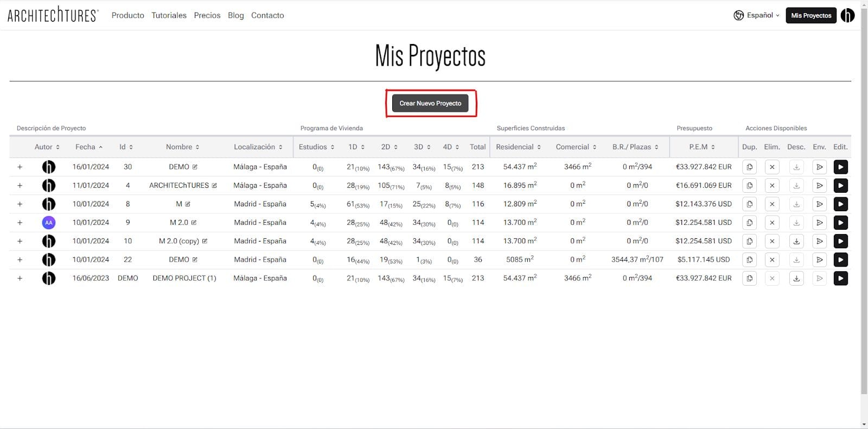Send the M 2.0 project

pyautogui.click(x=819, y=223)
